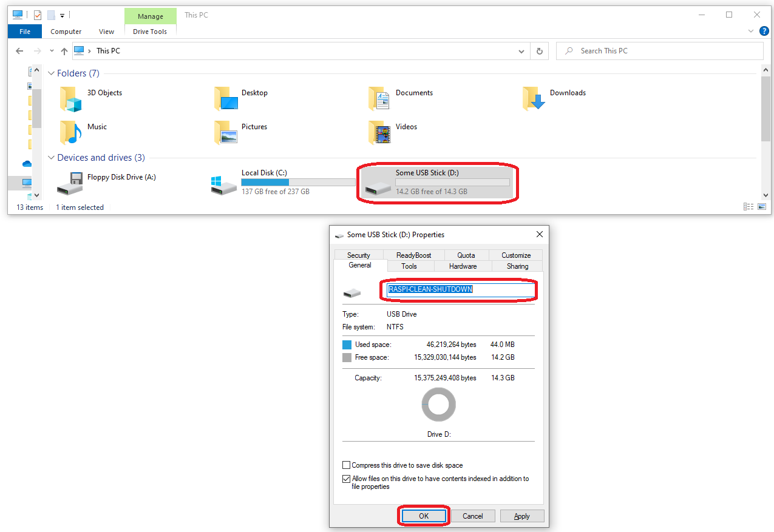Switch to the Tools tab in Properties
This screenshot has height=532, width=774.
(409, 266)
